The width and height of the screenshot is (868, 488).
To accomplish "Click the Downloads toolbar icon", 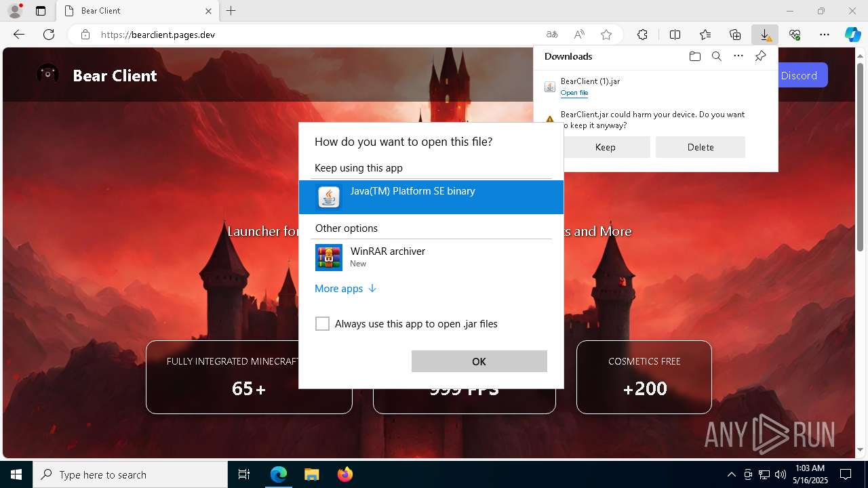I will (x=765, y=35).
